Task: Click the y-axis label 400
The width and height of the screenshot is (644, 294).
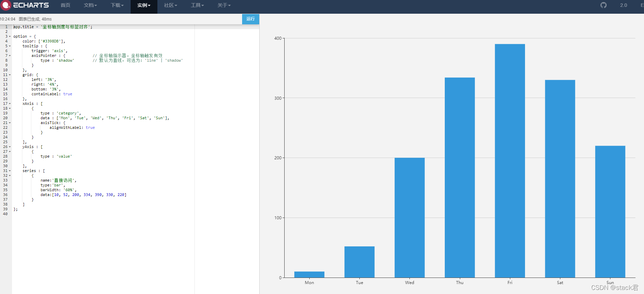Action: point(278,38)
